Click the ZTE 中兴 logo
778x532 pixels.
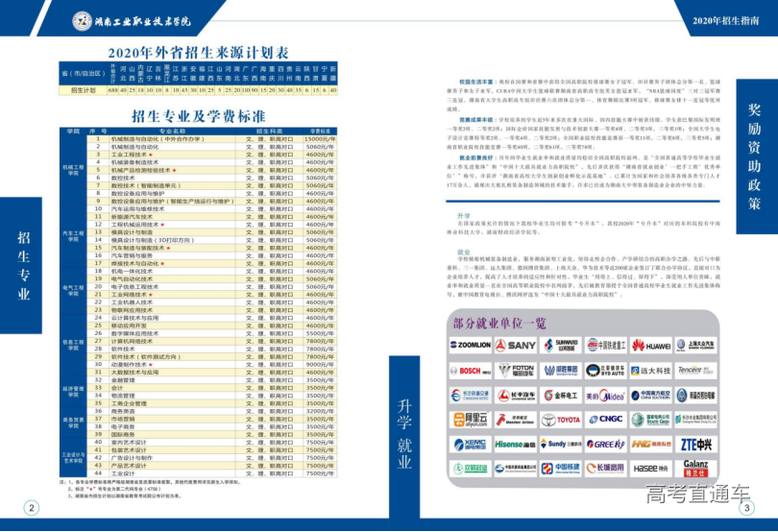pyautogui.click(x=695, y=445)
